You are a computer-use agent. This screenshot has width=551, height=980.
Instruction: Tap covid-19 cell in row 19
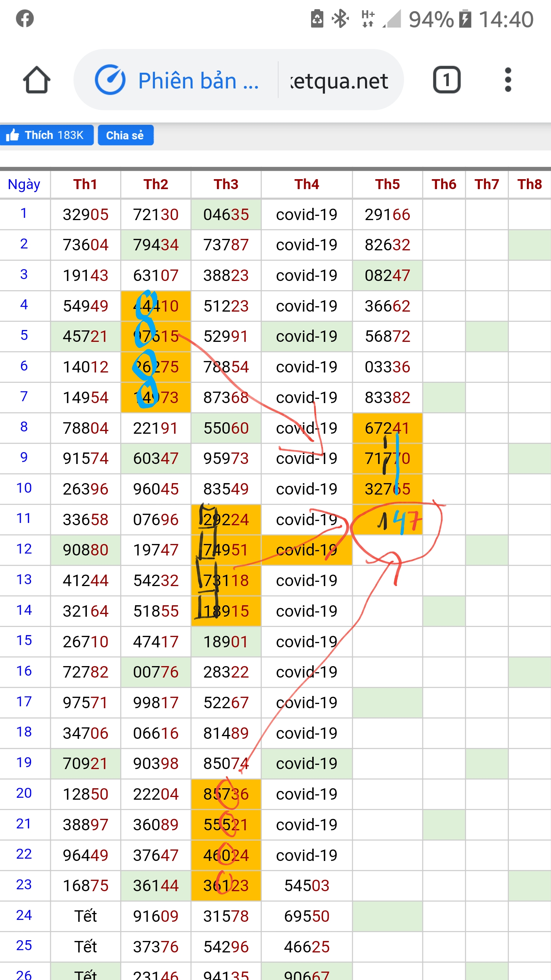[x=307, y=764]
